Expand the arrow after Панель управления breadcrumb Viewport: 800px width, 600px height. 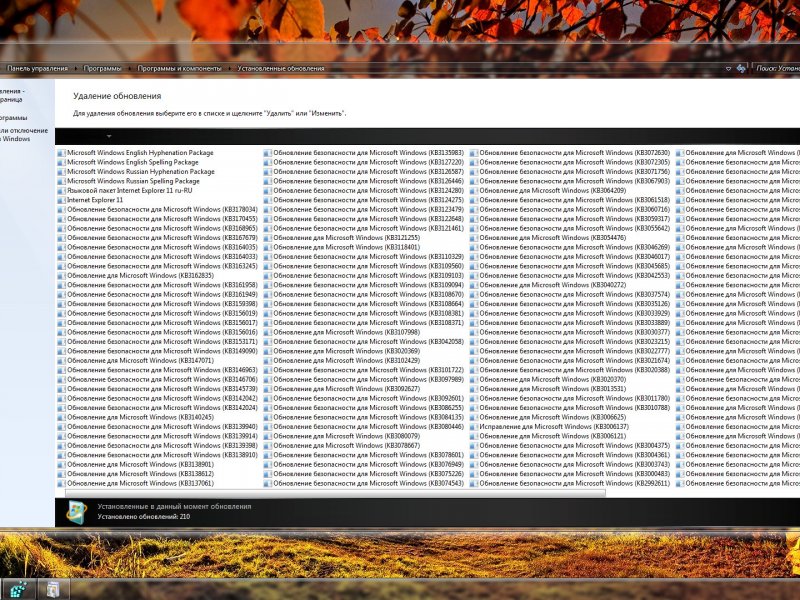click(76, 68)
